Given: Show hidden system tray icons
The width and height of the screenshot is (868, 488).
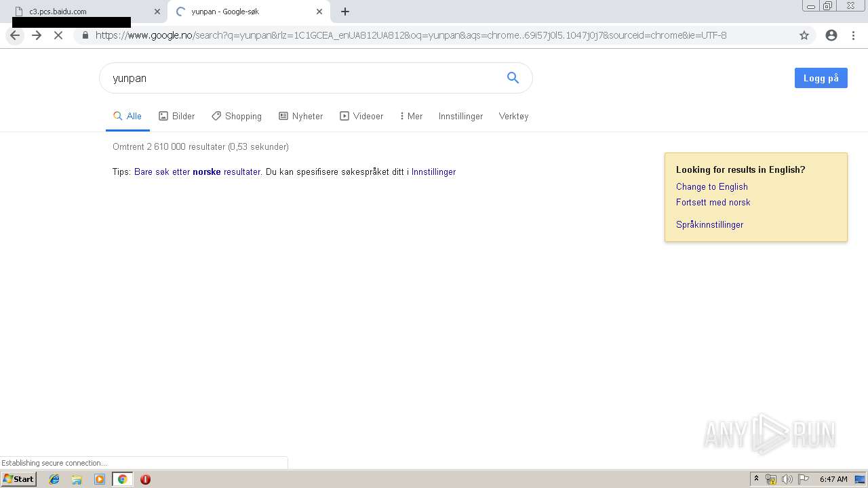Looking at the screenshot, I should tap(756, 479).
